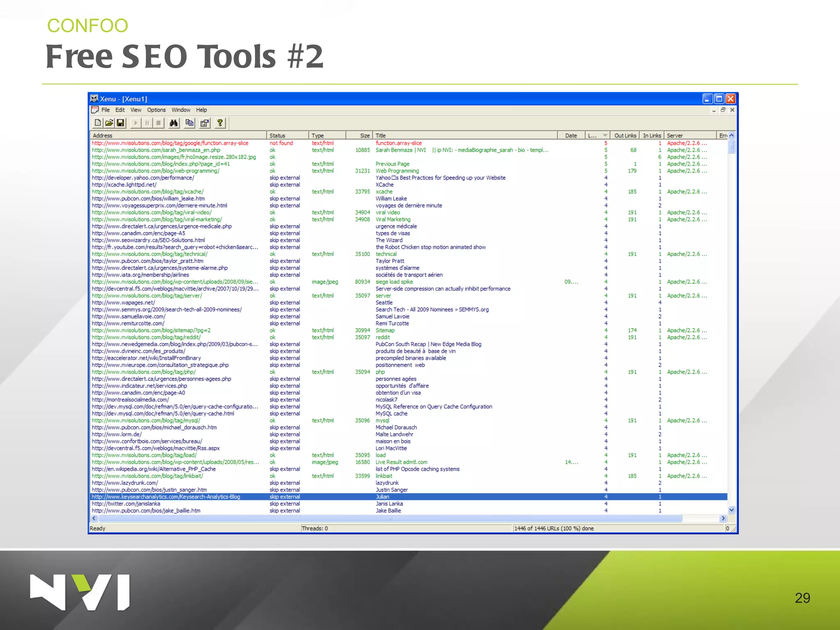Open the File menu
This screenshot has height=630, width=840.
105,110
